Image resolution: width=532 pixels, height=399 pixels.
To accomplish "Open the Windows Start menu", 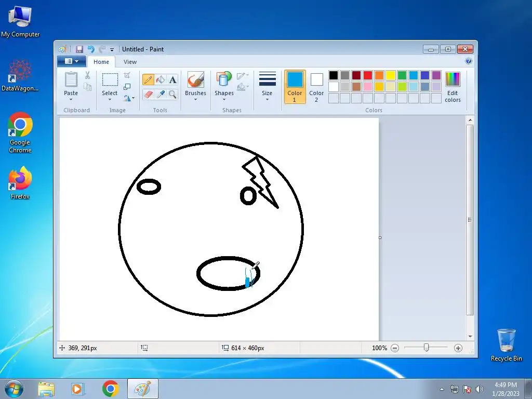I will pyautogui.click(x=14, y=389).
